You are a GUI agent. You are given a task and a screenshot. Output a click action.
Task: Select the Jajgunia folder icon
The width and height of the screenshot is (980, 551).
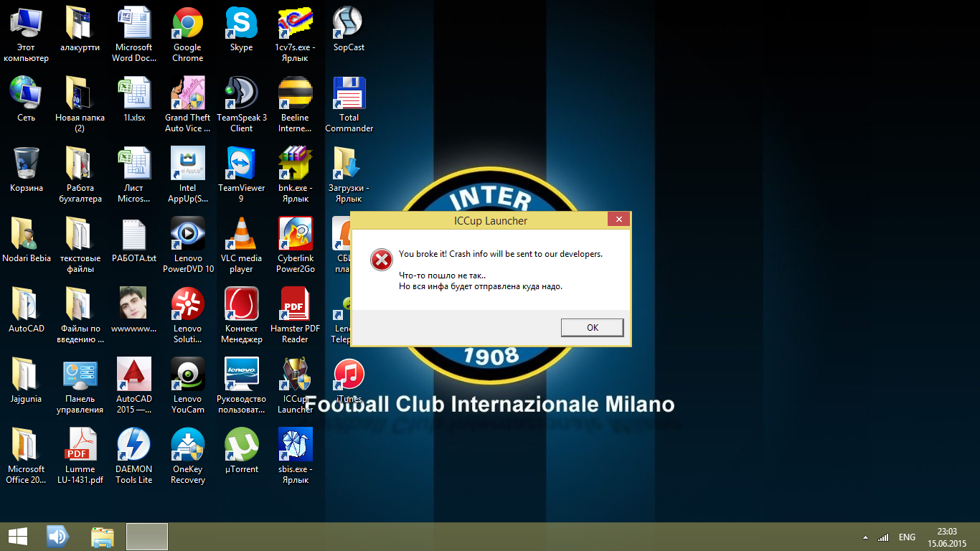[x=26, y=381]
